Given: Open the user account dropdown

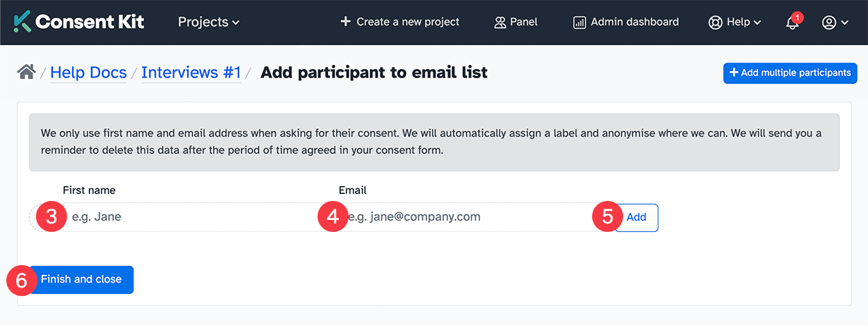Looking at the screenshot, I should click(x=835, y=23).
